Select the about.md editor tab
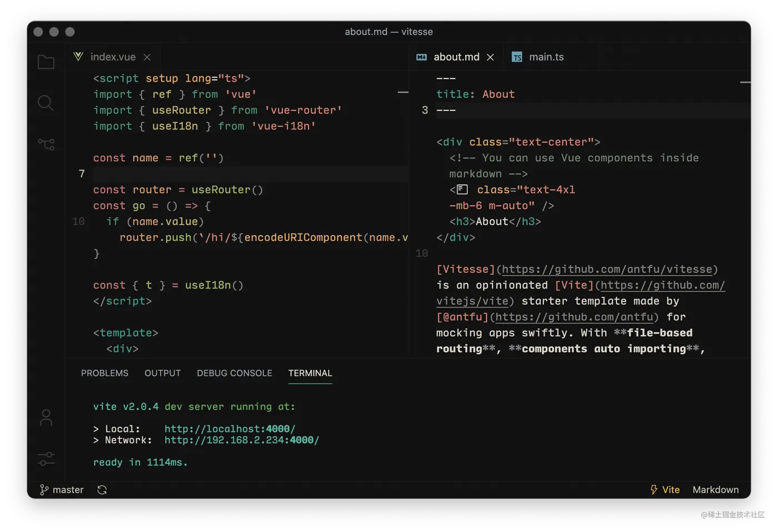This screenshot has width=778, height=532. [456, 57]
